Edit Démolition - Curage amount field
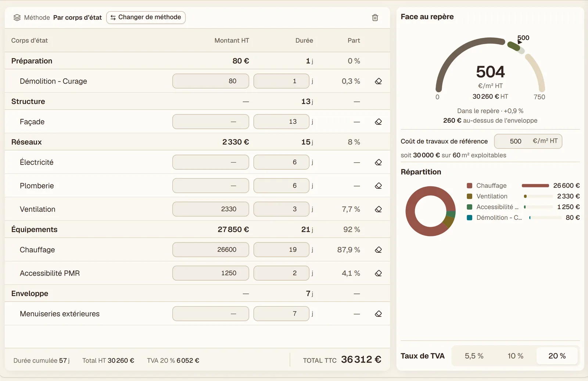The width and height of the screenshot is (588, 381). point(211,81)
